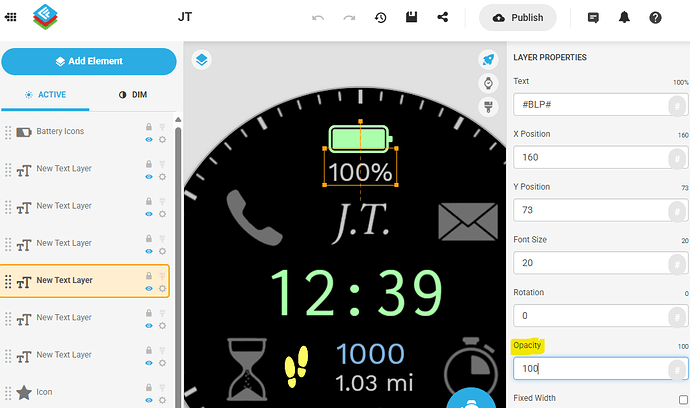The width and height of the screenshot is (690, 408).
Task: Open the # tag picker for Y Position
Action: [x=677, y=212]
